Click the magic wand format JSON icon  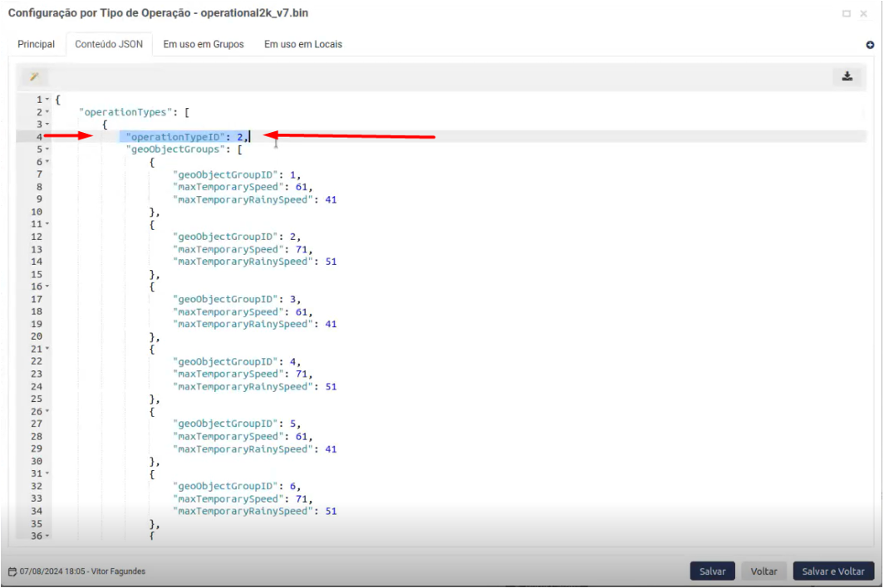34,77
